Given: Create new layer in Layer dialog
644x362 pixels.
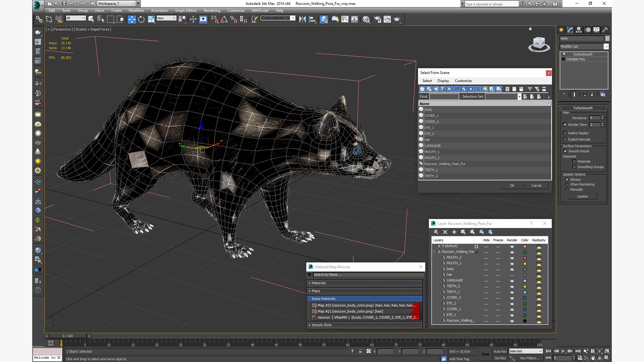Looking at the screenshot, I should pos(436,232).
